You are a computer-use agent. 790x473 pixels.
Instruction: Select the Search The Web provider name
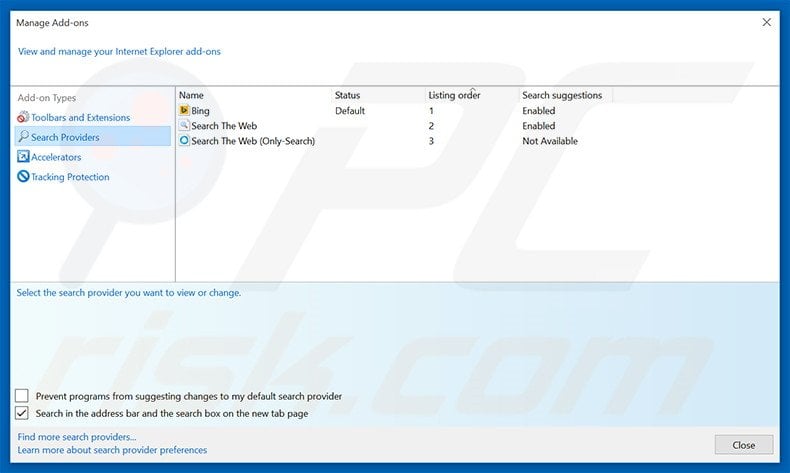tap(224, 126)
